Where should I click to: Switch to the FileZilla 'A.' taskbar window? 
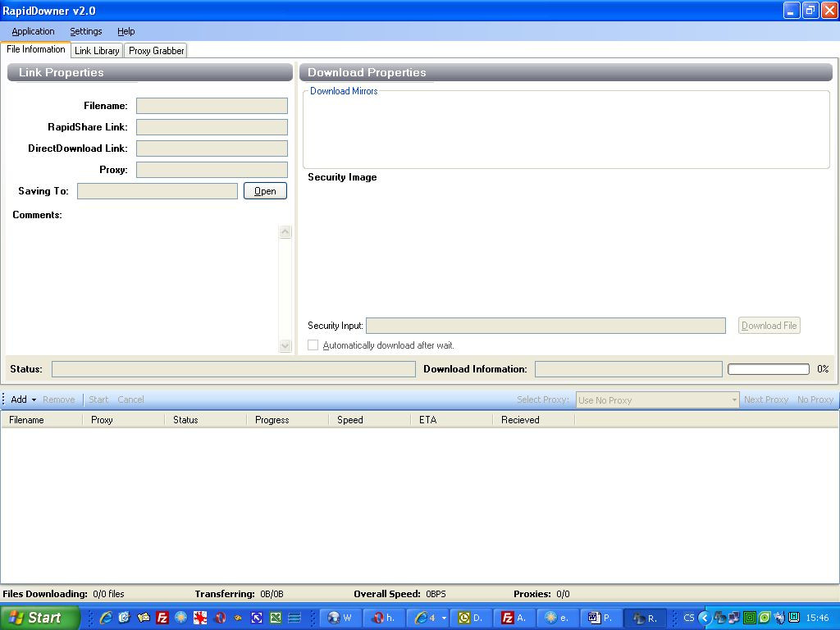tap(514, 618)
